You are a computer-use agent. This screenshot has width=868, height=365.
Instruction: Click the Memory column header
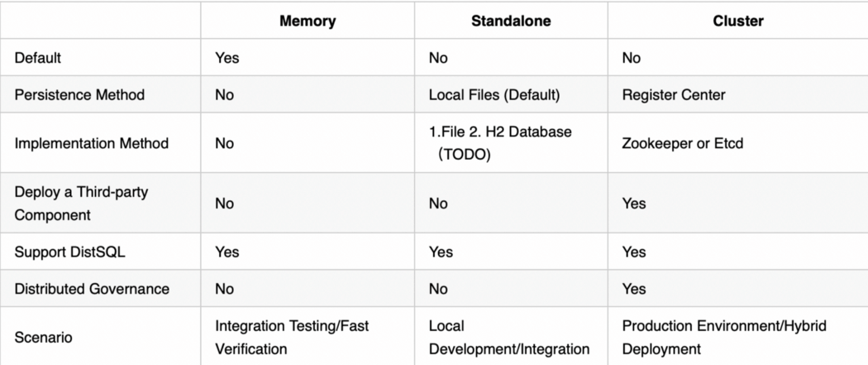pos(308,22)
